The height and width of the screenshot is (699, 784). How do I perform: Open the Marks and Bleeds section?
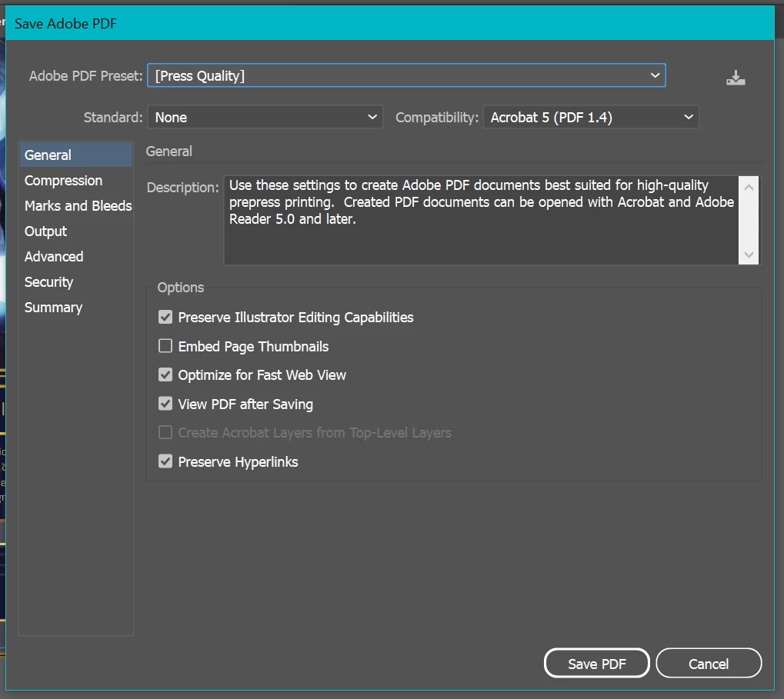coord(78,206)
